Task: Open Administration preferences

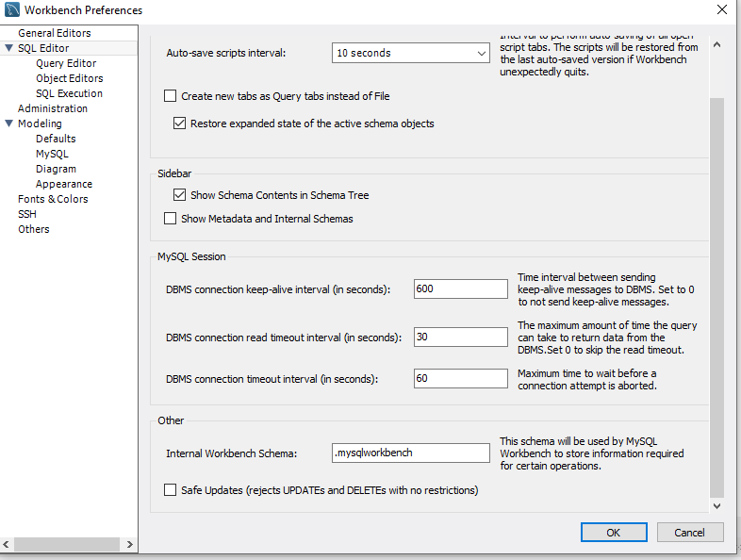Action: pyautogui.click(x=53, y=108)
